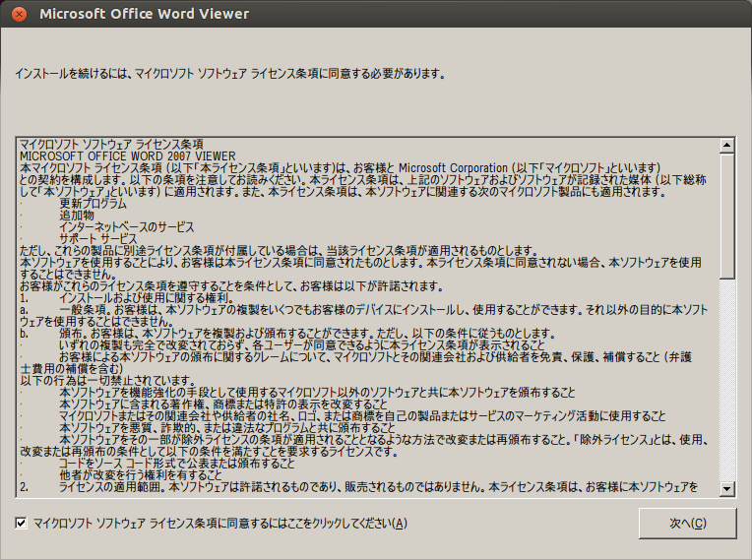The height and width of the screenshot is (560, 752).
Task: Click the line '以下の行為は一切禁止されています。'
Action: [x=108, y=381]
